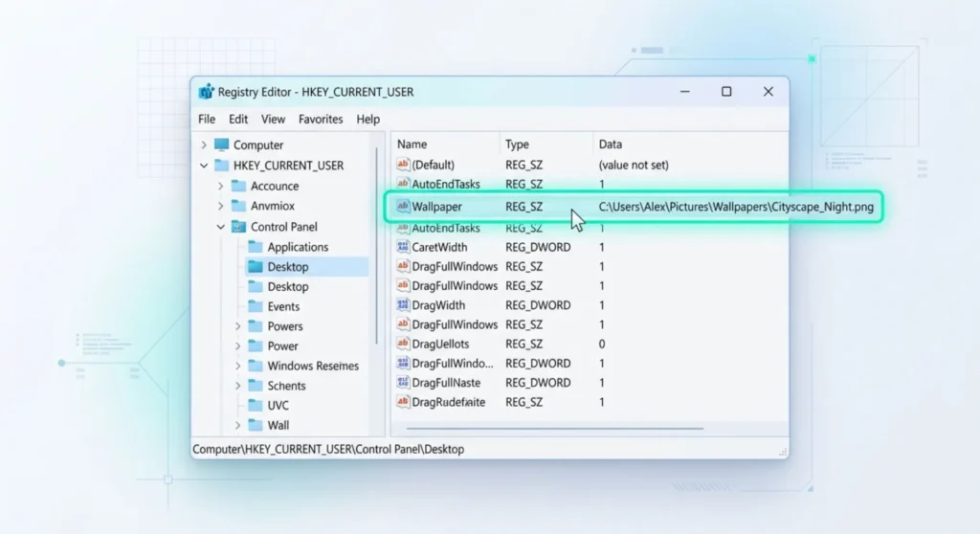Click the data value 1 of CaretWidth
The image size is (980, 534).
601,247
